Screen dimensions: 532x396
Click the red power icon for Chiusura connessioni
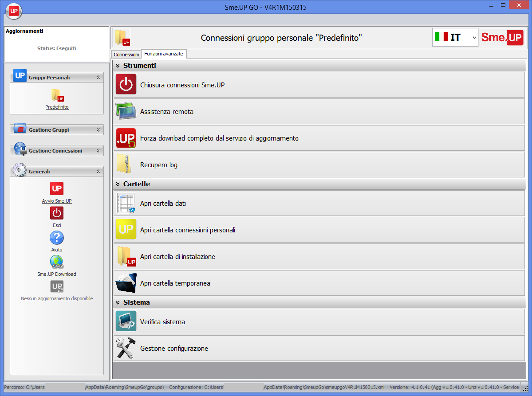126,84
